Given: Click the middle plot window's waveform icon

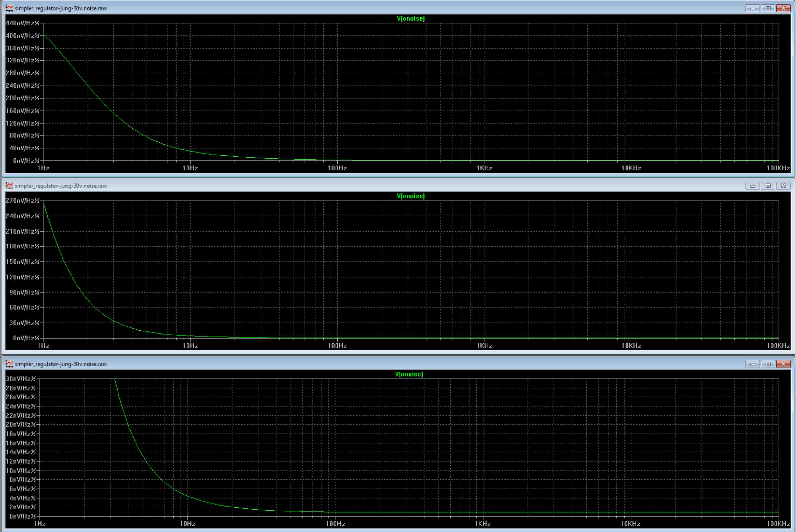Looking at the screenshot, I should (10, 186).
